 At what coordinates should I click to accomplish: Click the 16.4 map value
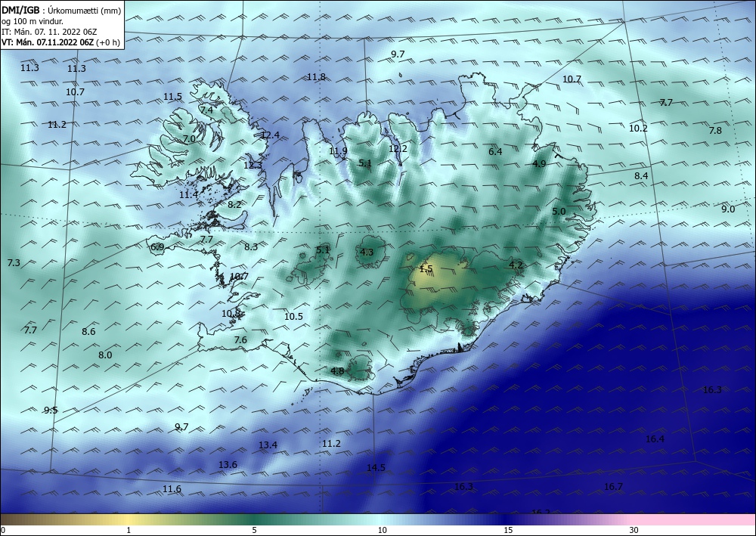pyautogui.click(x=655, y=438)
